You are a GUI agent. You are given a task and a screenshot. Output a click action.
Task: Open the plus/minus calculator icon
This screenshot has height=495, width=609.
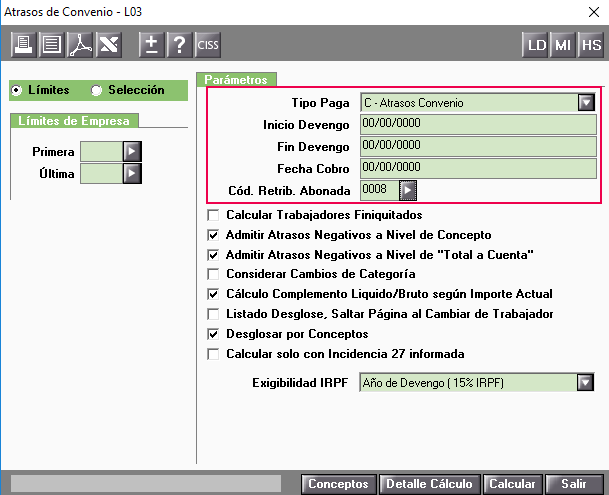[151, 45]
